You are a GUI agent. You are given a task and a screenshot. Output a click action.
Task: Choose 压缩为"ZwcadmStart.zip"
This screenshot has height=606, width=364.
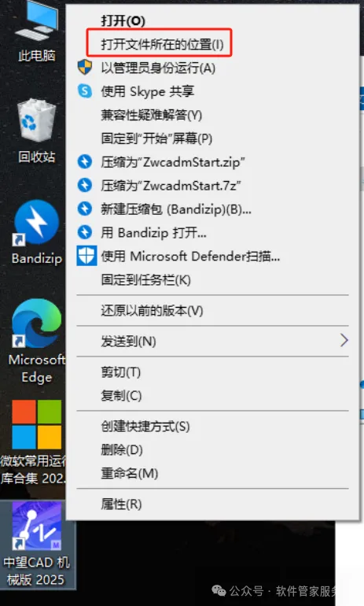(172, 161)
